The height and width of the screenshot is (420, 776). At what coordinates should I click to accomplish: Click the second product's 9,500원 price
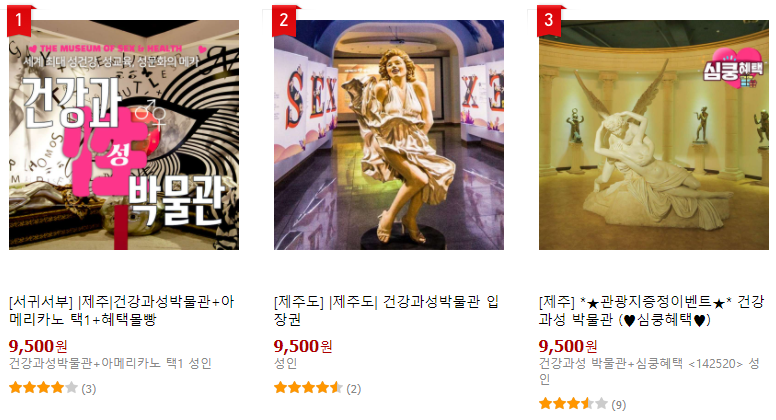coord(303,346)
